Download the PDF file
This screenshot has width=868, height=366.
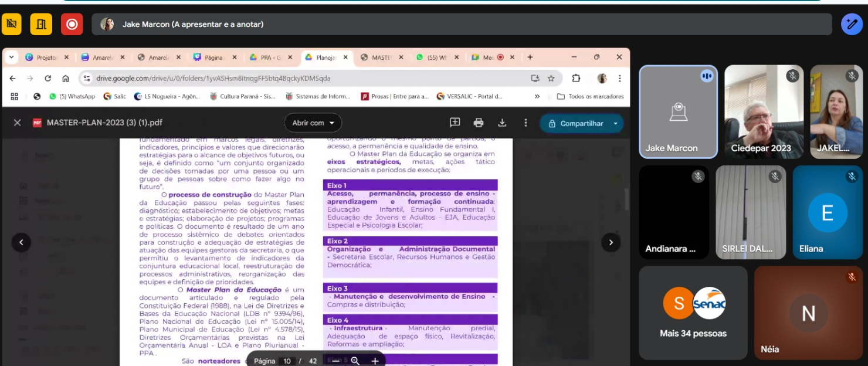[x=502, y=123]
